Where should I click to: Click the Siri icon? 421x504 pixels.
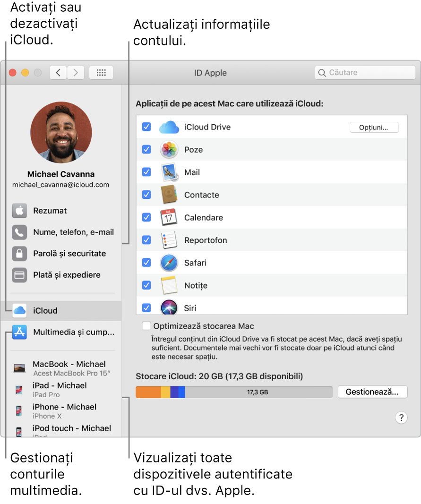(169, 308)
